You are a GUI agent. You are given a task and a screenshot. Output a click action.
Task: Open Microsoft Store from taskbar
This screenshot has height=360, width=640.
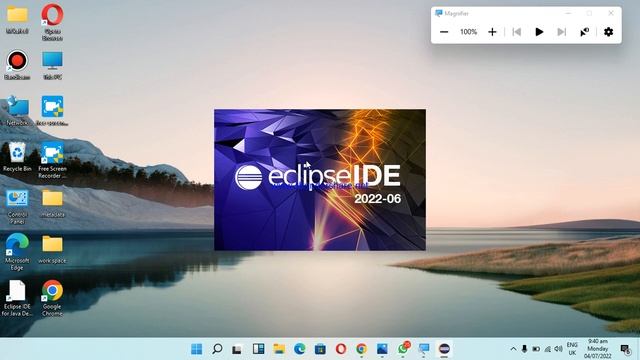[320, 349]
